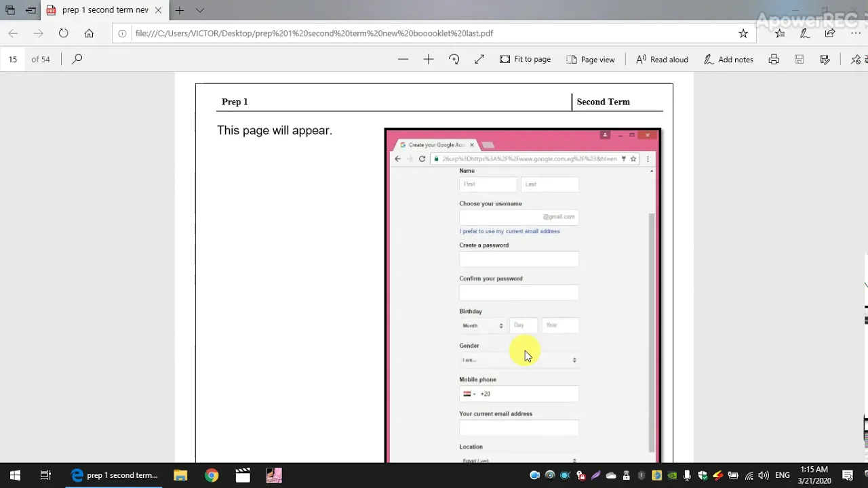Open the Action Center notifications

tap(848, 475)
